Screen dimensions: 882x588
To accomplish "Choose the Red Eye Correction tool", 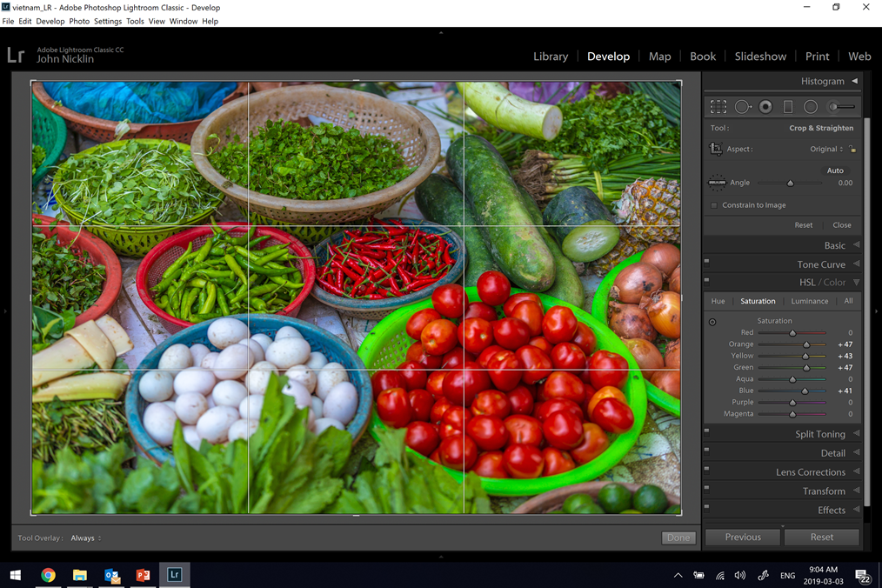I will 765,106.
